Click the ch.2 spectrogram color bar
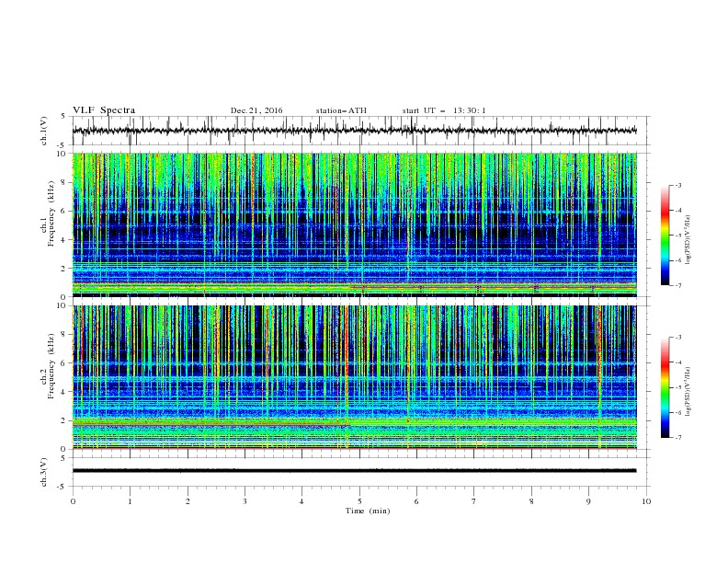 [665, 387]
